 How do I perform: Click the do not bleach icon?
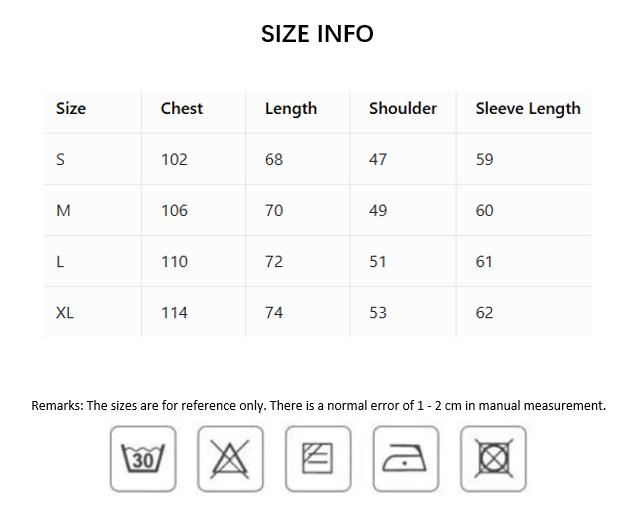[230, 458]
